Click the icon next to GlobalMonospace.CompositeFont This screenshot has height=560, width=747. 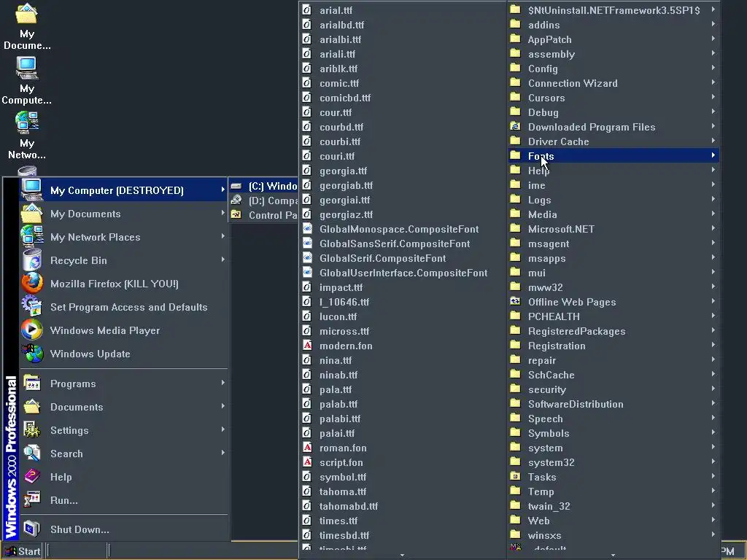[307, 228]
